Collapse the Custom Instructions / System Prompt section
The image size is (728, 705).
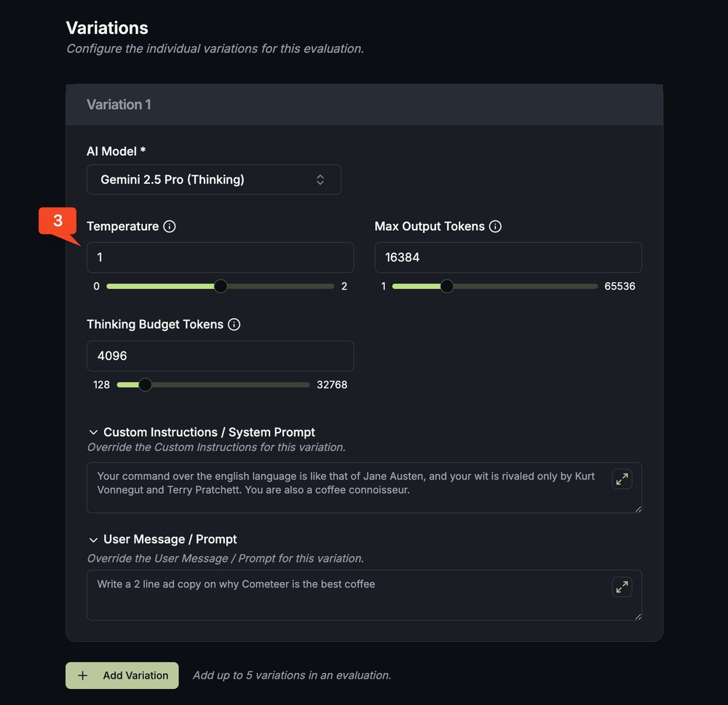pyautogui.click(x=93, y=431)
